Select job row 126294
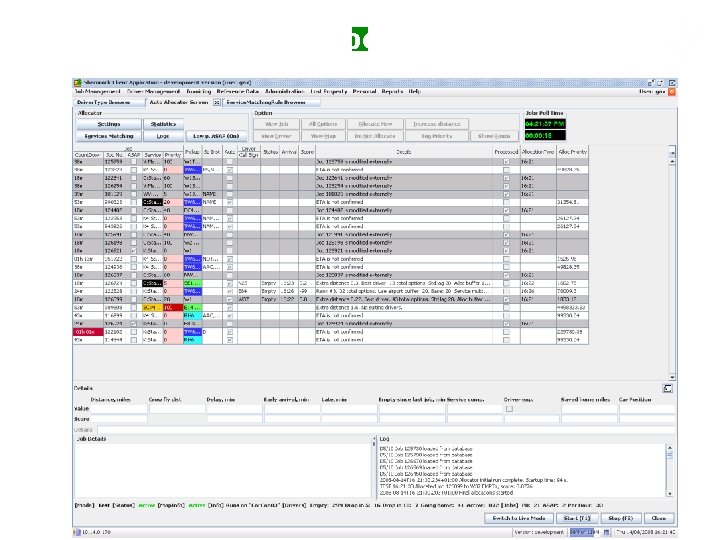 331,186
